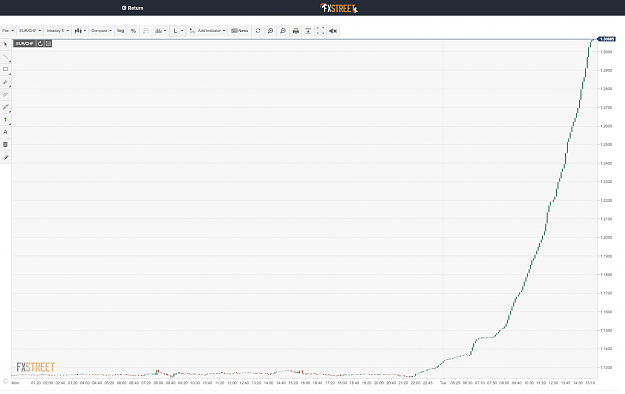Screen dimensions: 625x394
Task: Click the zoom in magnifier icon
Action: (x=270, y=31)
